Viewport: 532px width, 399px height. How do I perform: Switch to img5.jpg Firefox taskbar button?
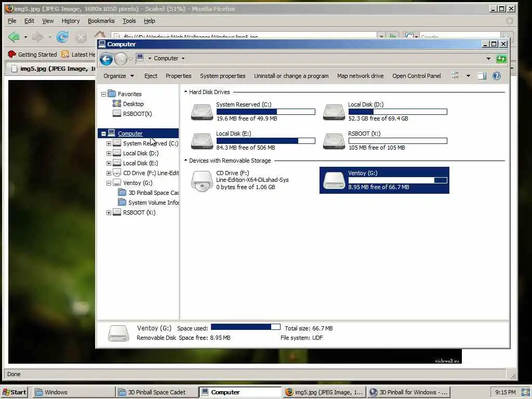tap(324, 392)
